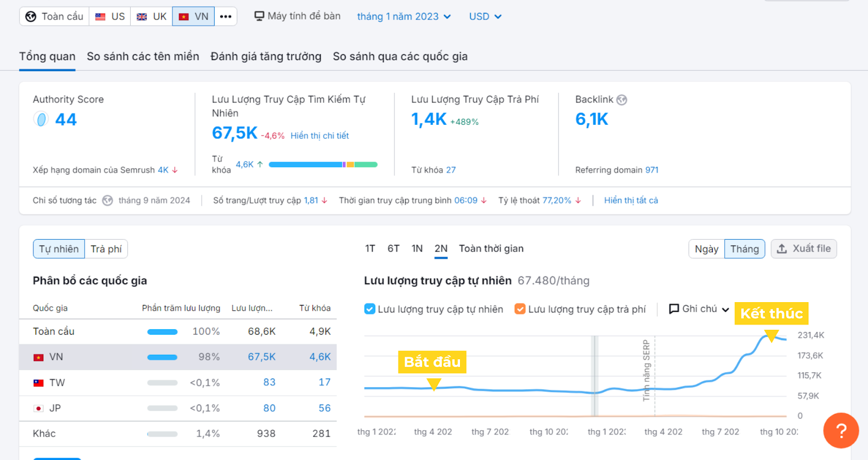The image size is (868, 460).
Task: Click the export upload icon
Action: [x=782, y=248]
